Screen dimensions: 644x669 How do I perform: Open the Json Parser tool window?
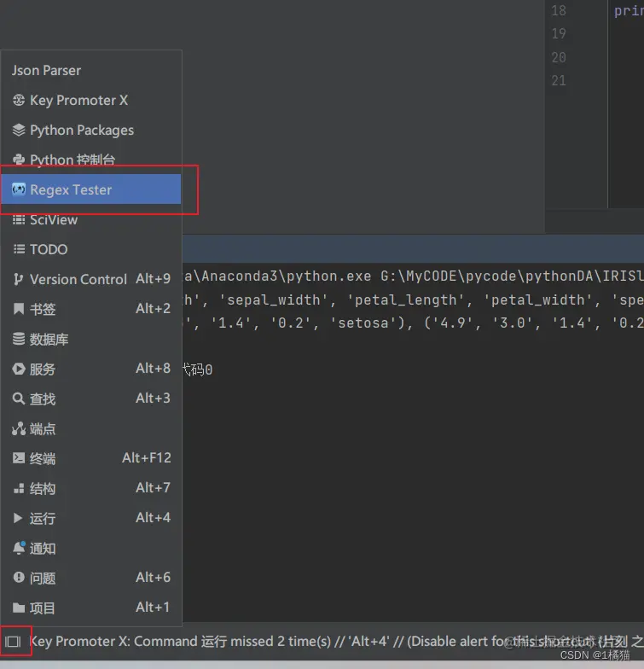click(90, 70)
